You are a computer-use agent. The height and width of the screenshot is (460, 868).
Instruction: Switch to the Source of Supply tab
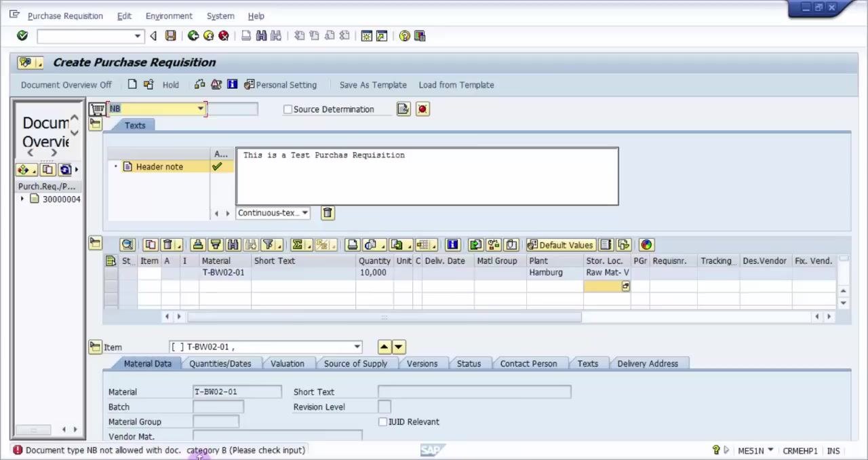(x=355, y=364)
